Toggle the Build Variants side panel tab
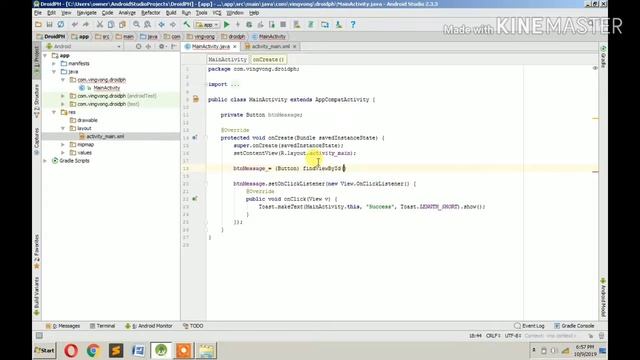Image resolution: width=640 pixels, height=360 pixels. click(37, 296)
